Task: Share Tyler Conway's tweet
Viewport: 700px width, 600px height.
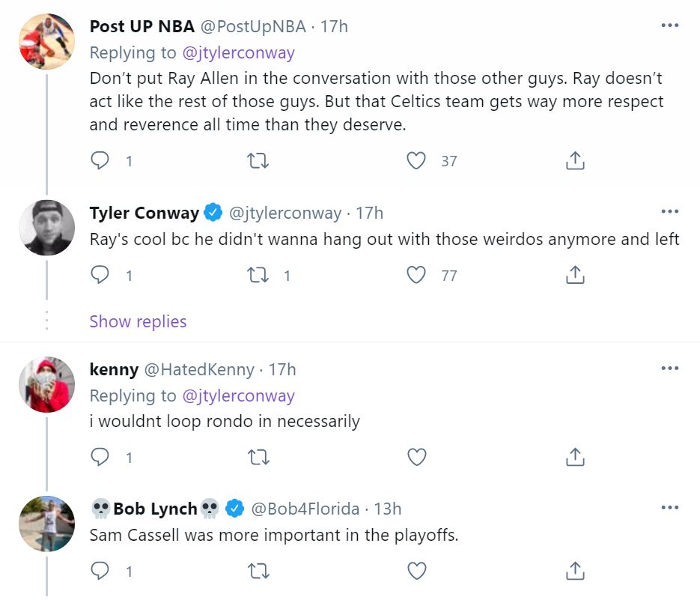Action: (x=574, y=276)
